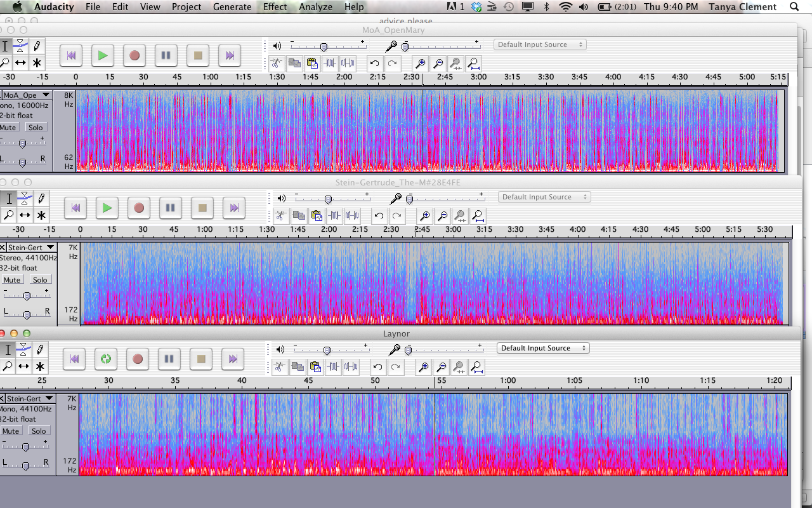Viewport: 812px width, 508px height.
Task: Click the Paste icon in Laynor window
Action: click(x=315, y=366)
